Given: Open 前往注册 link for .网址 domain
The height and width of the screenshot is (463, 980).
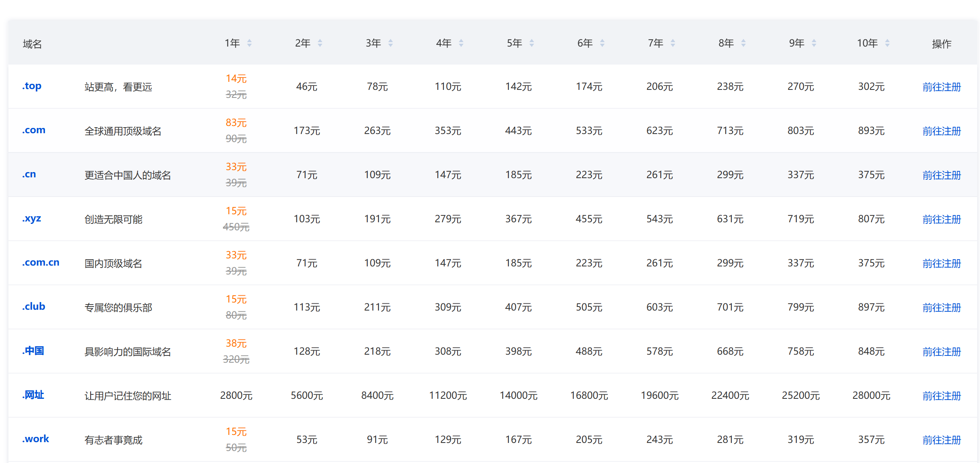Looking at the screenshot, I should pyautogui.click(x=942, y=396).
